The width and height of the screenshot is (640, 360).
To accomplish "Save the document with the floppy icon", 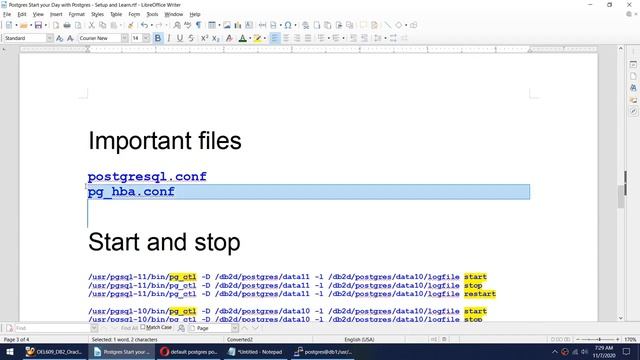I will coord(38,25).
